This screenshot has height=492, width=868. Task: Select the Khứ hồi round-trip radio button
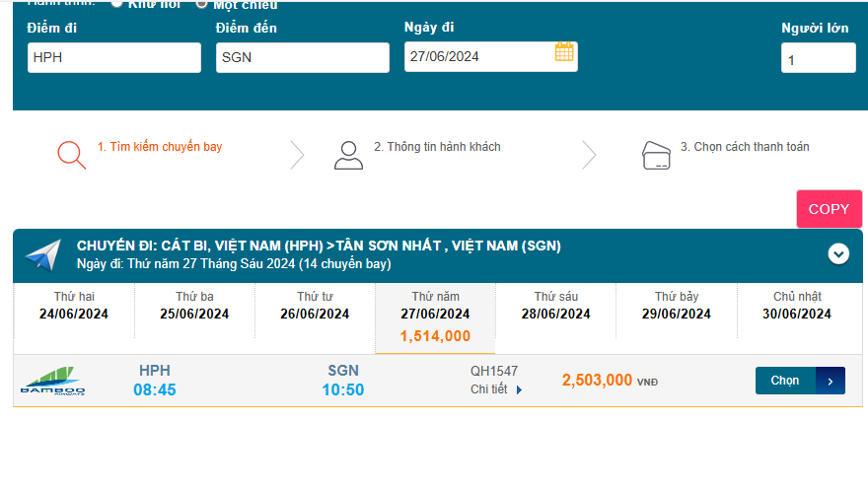pyautogui.click(x=117, y=3)
